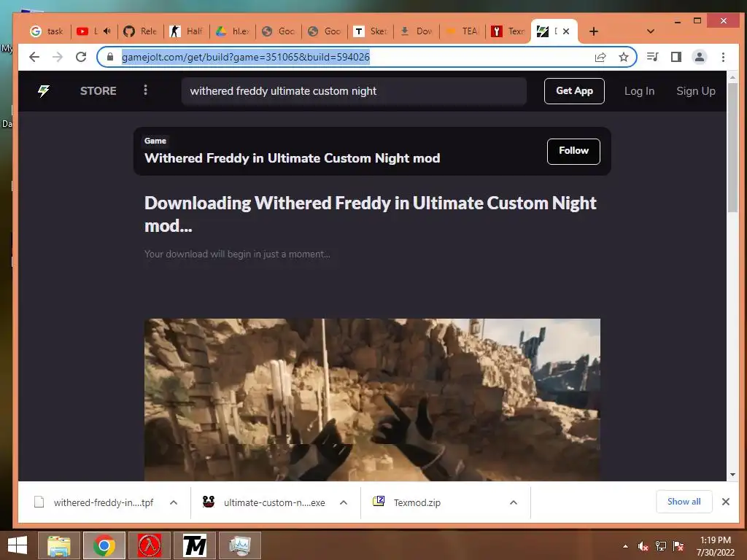Open a new browser tab

[x=594, y=31]
